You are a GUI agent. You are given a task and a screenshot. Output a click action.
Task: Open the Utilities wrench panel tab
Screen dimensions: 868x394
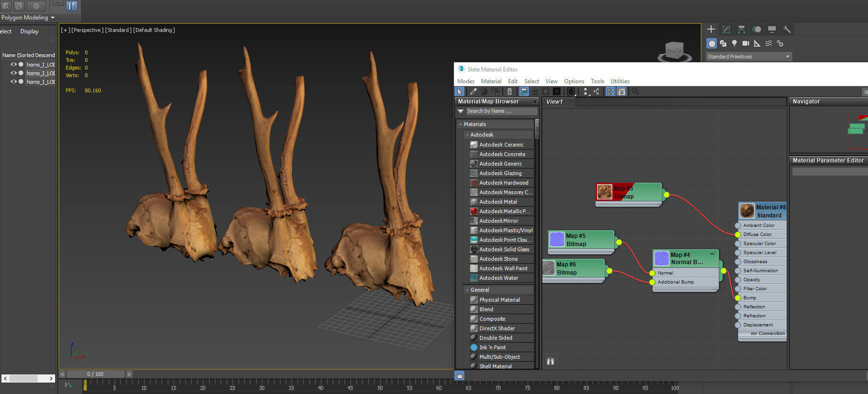click(787, 29)
